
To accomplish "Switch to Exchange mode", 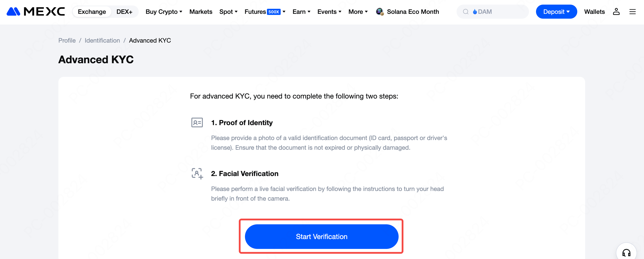I will 92,12.
